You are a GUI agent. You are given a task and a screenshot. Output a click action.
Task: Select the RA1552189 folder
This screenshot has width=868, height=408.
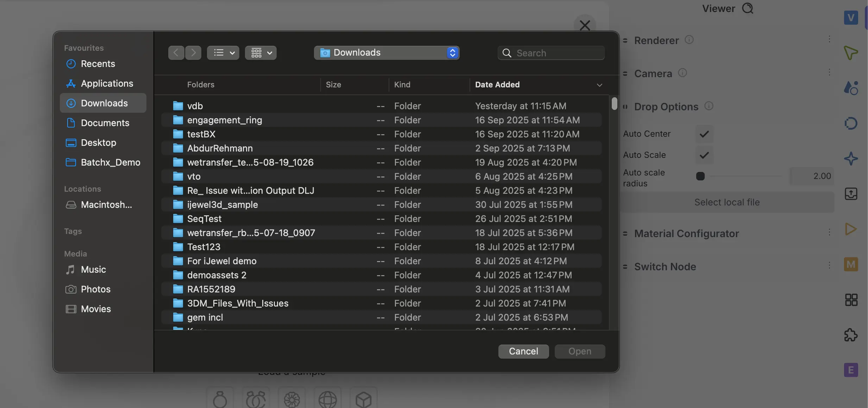click(x=381, y=289)
